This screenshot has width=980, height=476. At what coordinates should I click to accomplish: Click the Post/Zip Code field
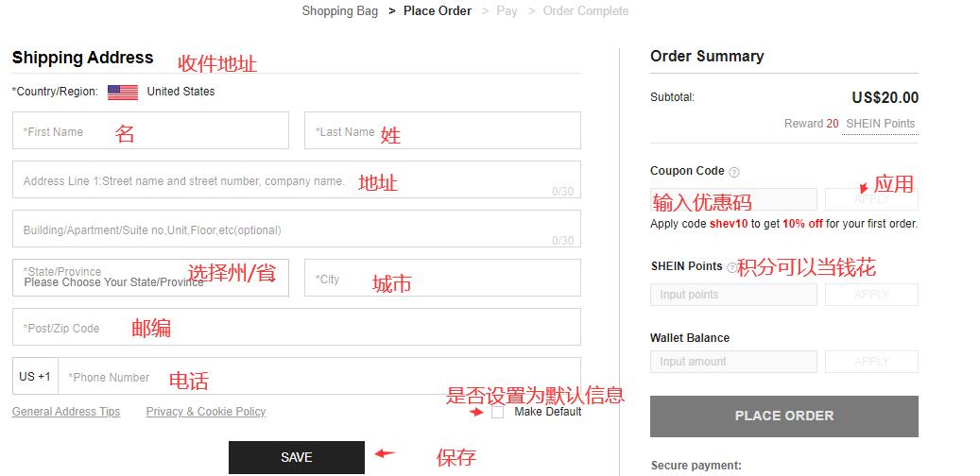296,328
